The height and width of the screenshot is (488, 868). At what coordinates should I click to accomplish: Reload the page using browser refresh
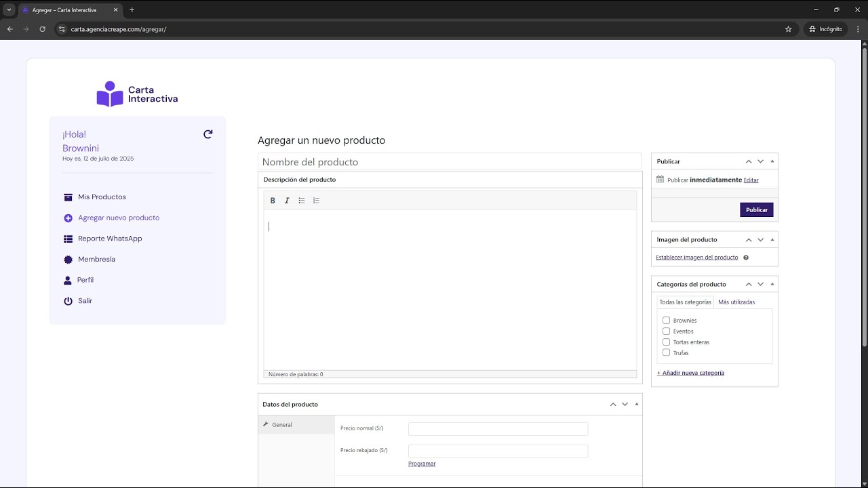point(43,29)
